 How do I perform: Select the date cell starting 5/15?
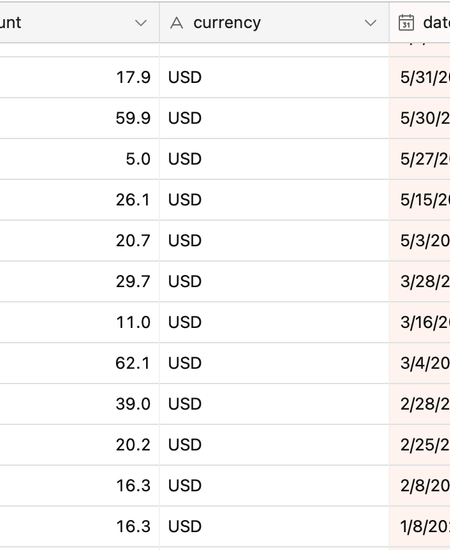[x=420, y=200]
